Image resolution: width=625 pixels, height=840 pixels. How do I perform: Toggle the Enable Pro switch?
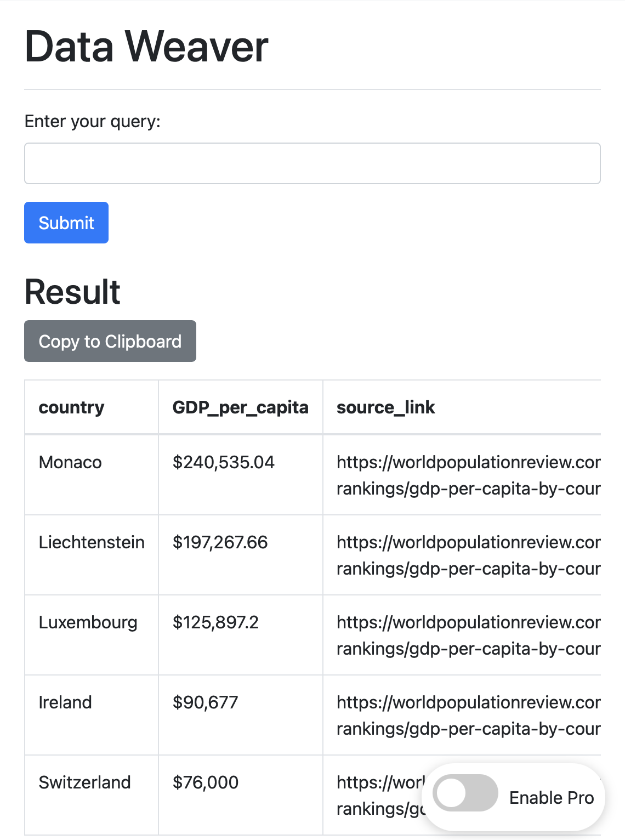point(465,793)
